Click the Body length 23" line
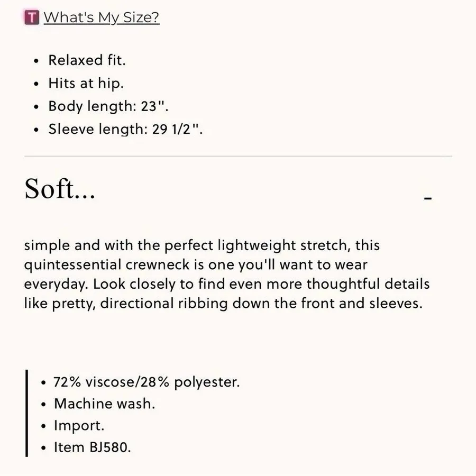Image resolution: width=476 pixels, height=476 pixels. [108, 106]
